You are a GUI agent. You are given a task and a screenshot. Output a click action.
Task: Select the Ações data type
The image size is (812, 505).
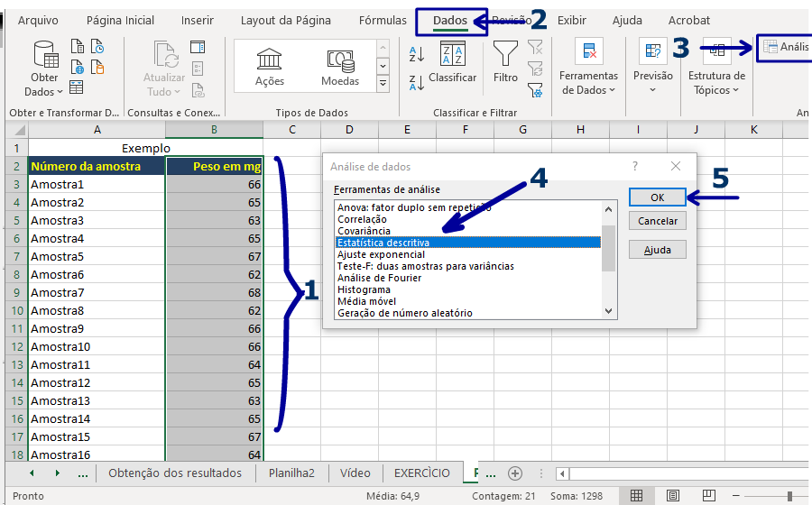click(269, 67)
